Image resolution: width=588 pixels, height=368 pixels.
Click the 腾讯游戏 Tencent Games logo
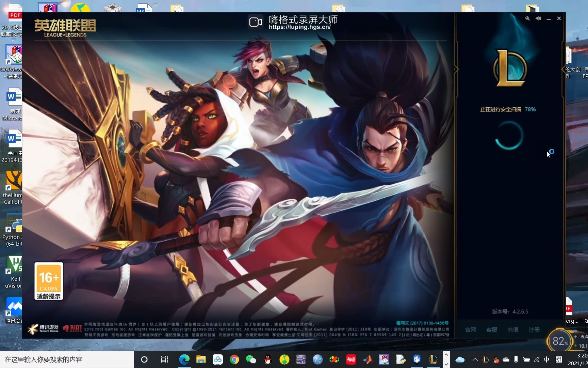pyautogui.click(x=43, y=329)
